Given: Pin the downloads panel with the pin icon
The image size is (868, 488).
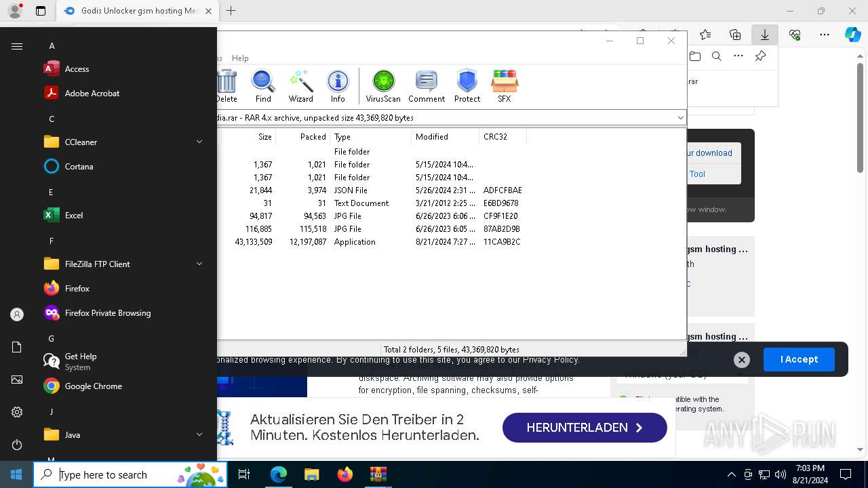Looking at the screenshot, I should 760,56.
